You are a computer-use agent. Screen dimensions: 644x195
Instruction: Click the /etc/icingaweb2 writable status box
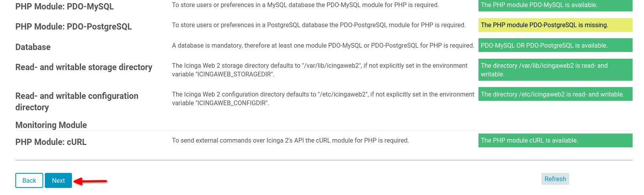click(x=555, y=94)
